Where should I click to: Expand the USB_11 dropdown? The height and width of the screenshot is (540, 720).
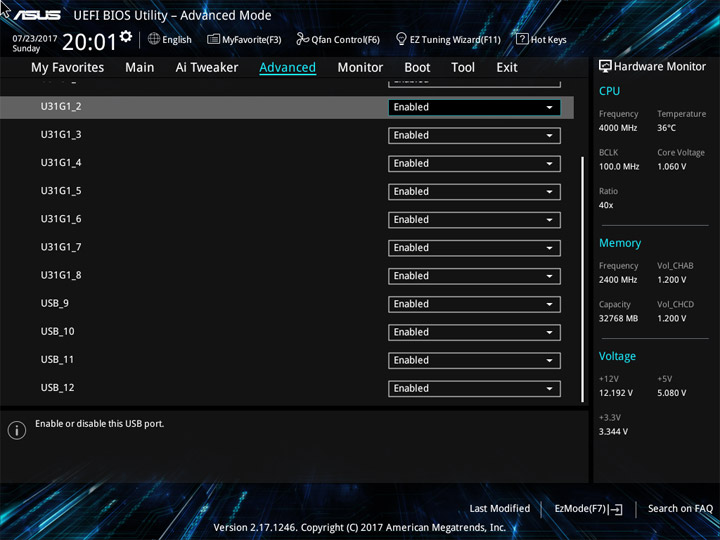(474, 360)
